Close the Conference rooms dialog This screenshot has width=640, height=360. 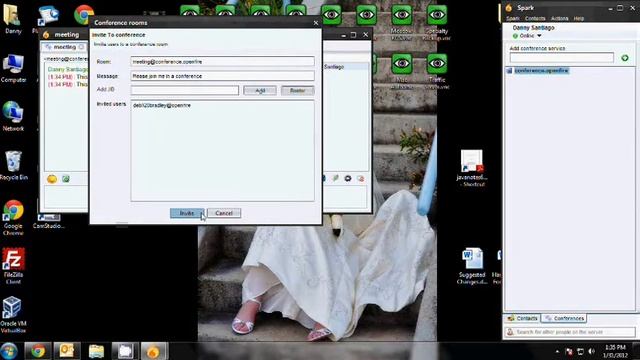[316, 23]
